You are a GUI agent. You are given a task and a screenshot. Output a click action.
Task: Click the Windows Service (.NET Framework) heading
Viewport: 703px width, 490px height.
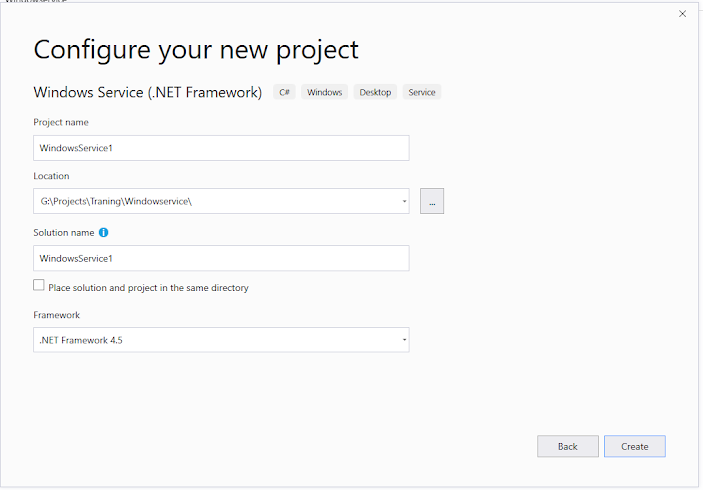coord(148,92)
